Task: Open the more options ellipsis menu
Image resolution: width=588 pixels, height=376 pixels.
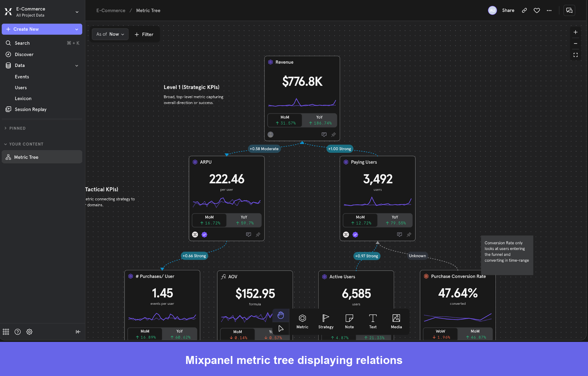Action: coord(549,10)
